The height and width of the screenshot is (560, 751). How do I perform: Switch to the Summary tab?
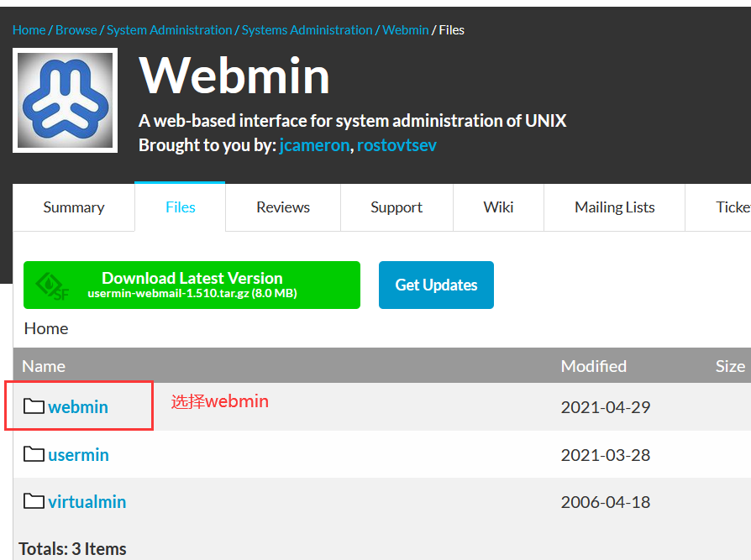click(74, 207)
